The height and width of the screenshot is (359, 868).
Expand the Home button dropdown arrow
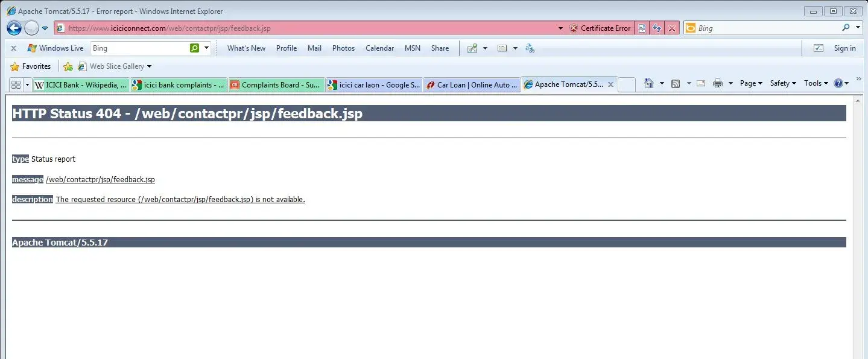tap(662, 83)
